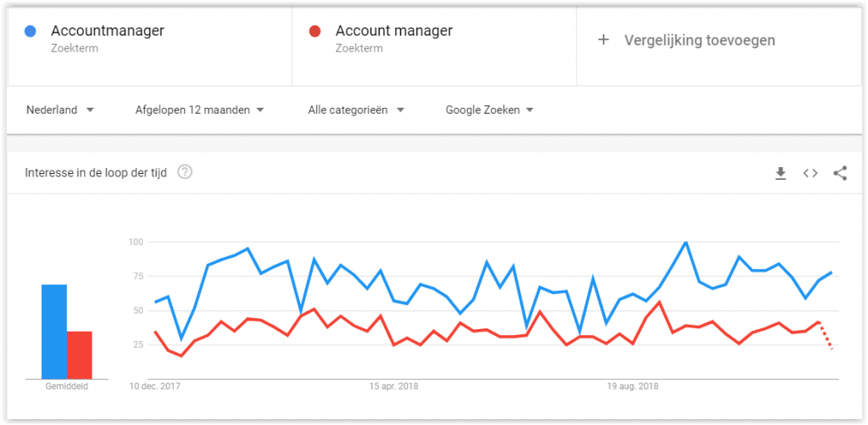This screenshot has width=868, height=425.
Task: Open the Alle categorieën dropdown
Action: [x=356, y=109]
